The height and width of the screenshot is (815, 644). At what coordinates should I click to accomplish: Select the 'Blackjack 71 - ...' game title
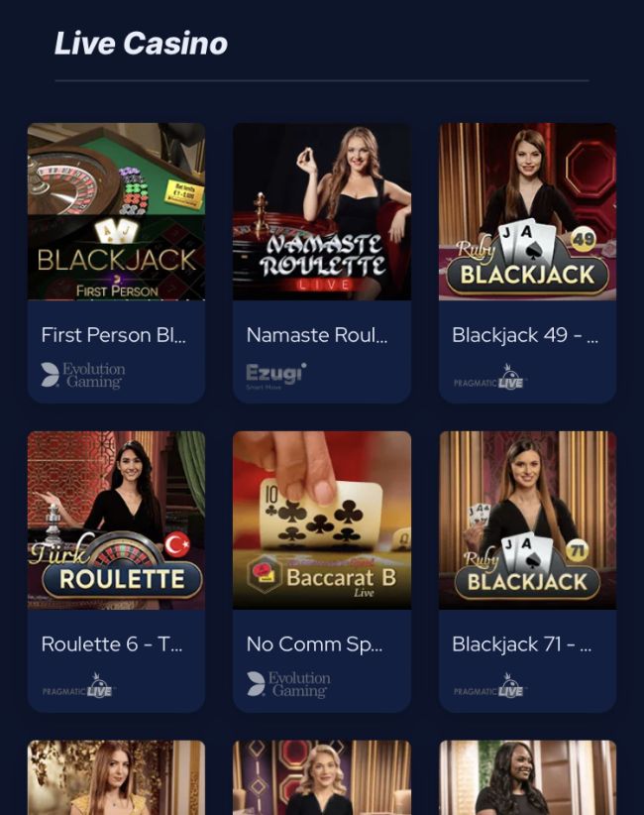point(522,644)
